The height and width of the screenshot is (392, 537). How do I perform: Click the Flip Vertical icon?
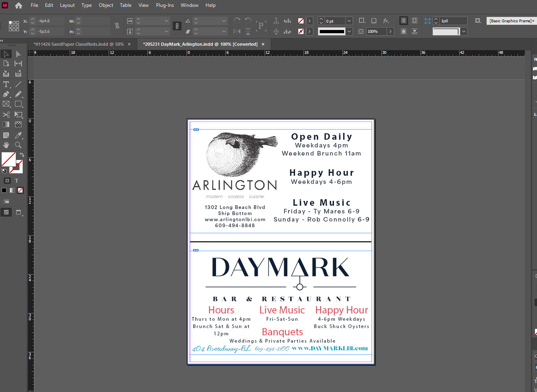[x=248, y=31]
